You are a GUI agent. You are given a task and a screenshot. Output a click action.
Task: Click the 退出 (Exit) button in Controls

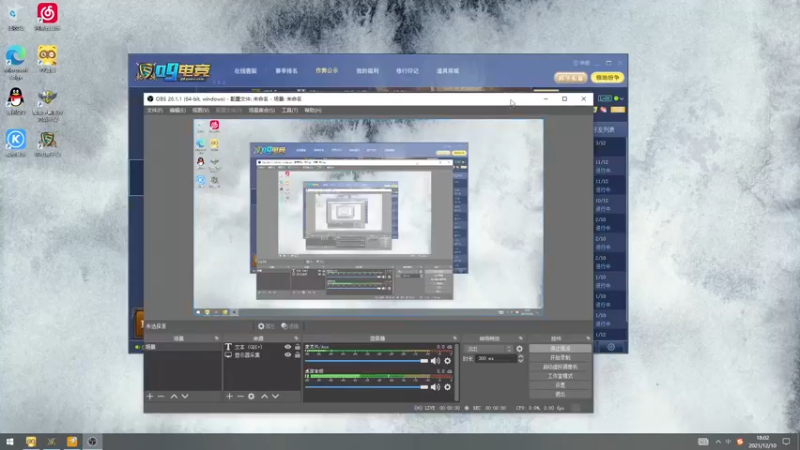coord(560,394)
